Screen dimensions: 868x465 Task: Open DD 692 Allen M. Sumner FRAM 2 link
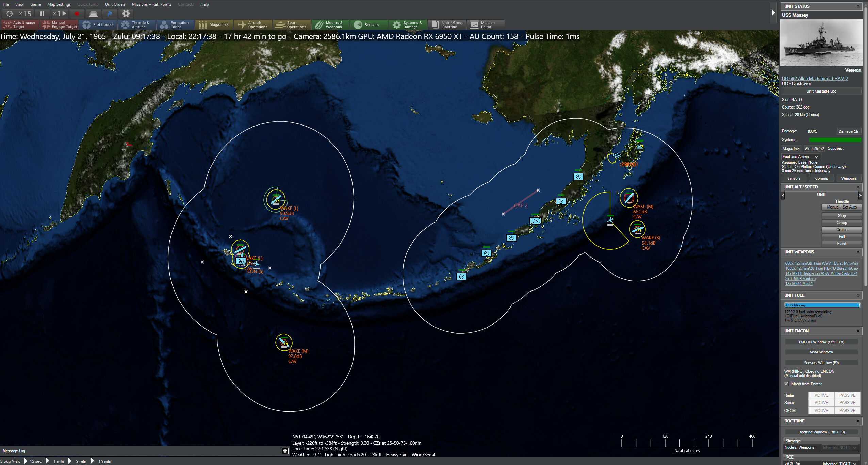point(815,78)
